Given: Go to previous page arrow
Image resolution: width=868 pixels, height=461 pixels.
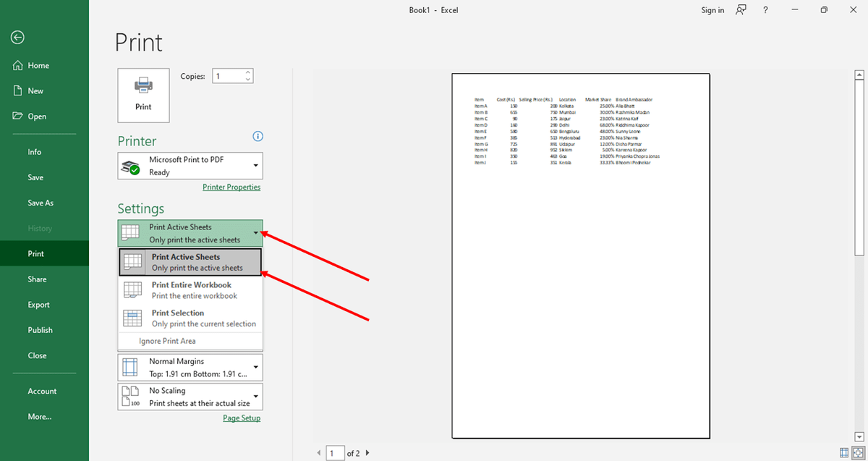Looking at the screenshot, I should click(319, 453).
